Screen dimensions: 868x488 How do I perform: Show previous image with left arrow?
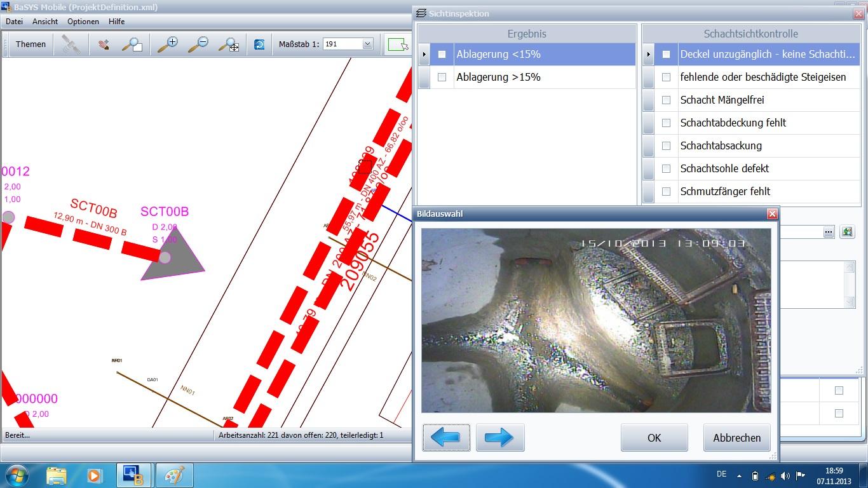(446, 437)
